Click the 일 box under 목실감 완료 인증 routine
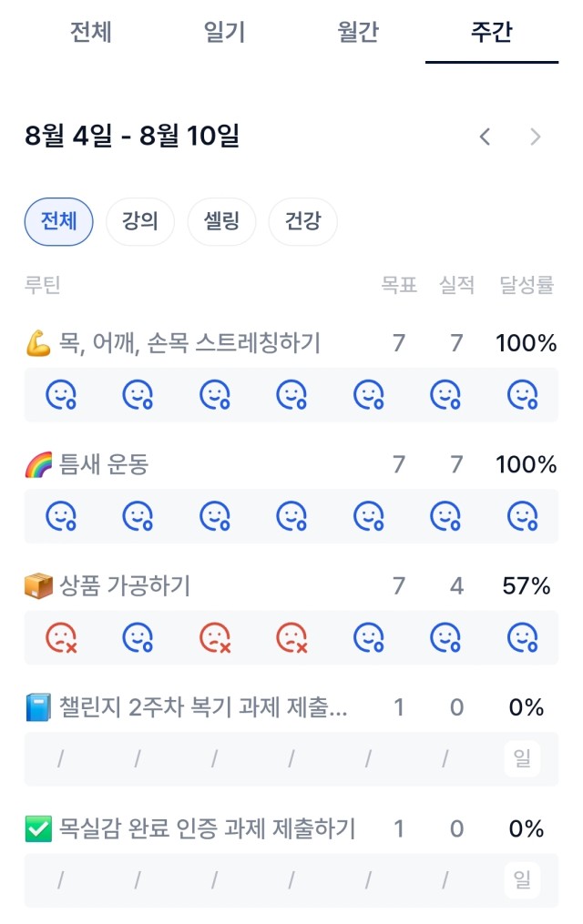The width and height of the screenshot is (583, 924). [x=522, y=879]
